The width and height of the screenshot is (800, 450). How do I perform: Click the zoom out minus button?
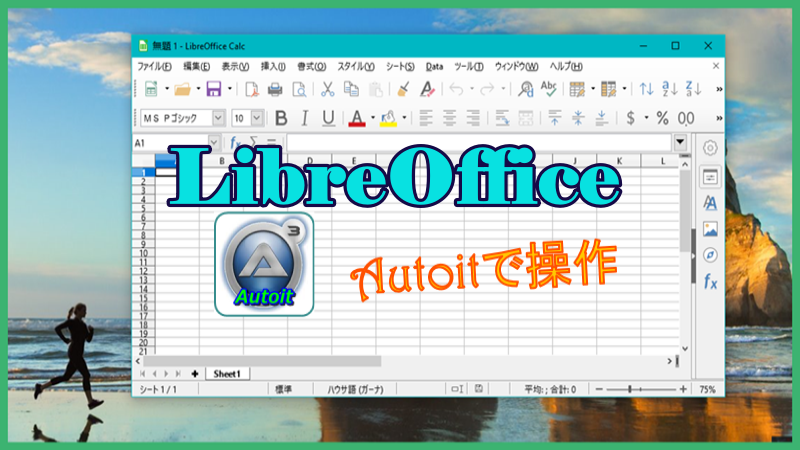(x=599, y=389)
